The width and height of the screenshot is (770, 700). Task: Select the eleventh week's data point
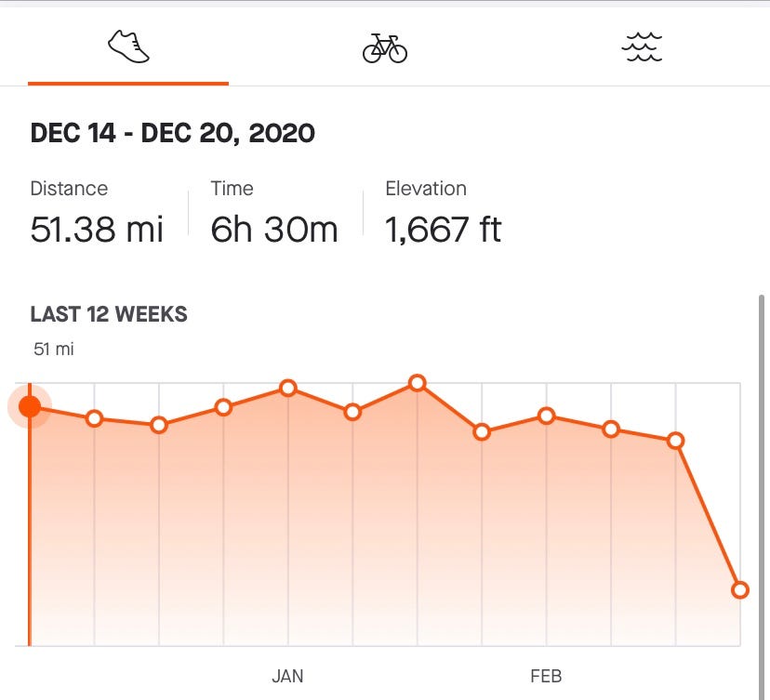pyautogui.click(x=676, y=441)
